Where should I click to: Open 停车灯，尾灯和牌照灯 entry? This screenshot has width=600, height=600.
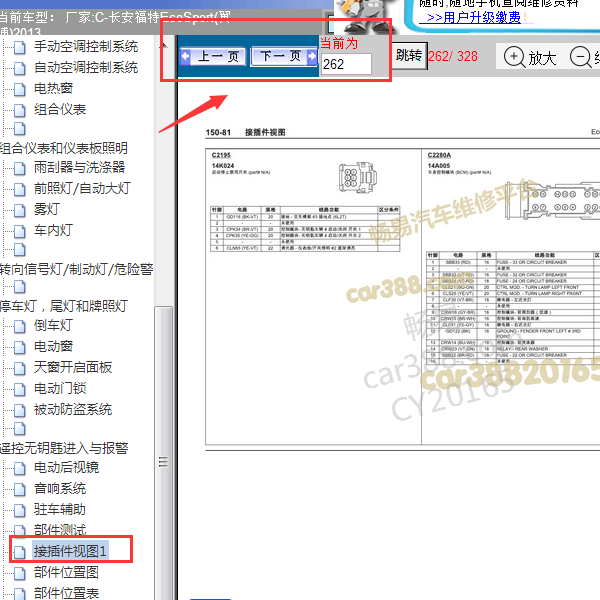coord(64,306)
